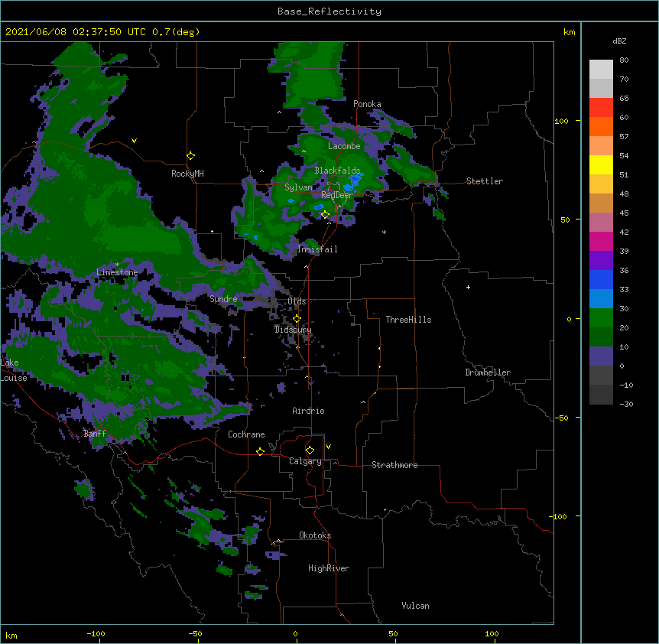Click the Ponoka city label

[367, 104]
